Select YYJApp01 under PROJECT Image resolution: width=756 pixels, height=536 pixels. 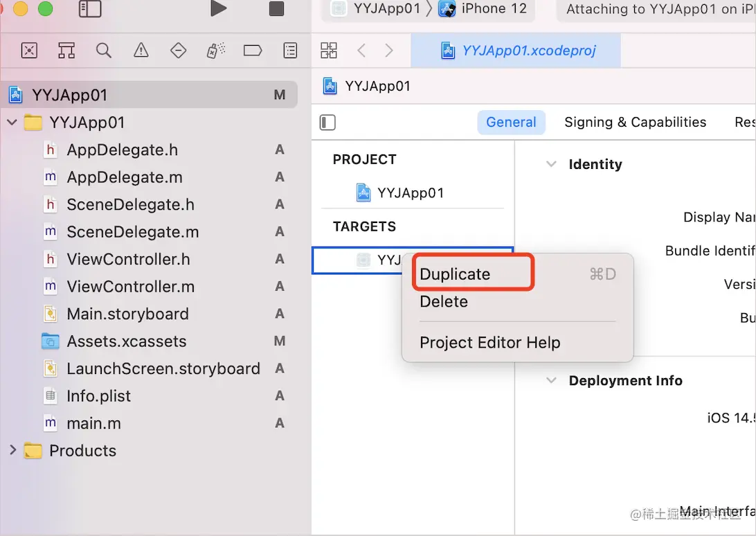pos(412,193)
